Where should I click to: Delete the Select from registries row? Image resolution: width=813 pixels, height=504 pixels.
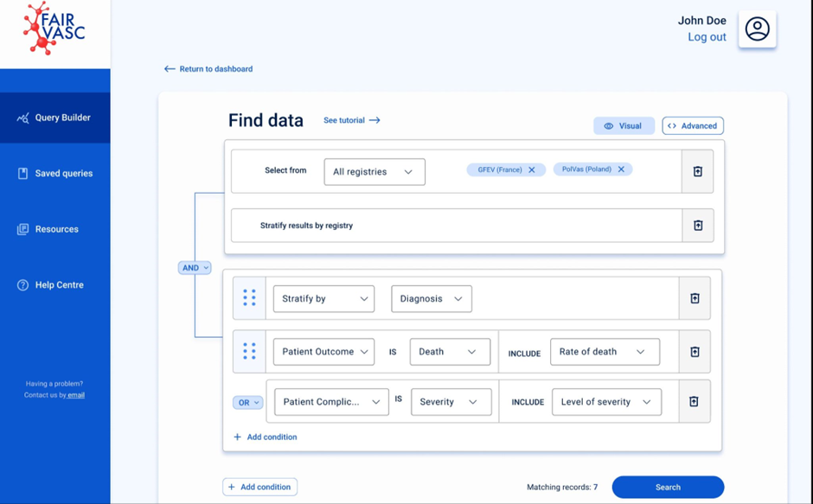[697, 172]
